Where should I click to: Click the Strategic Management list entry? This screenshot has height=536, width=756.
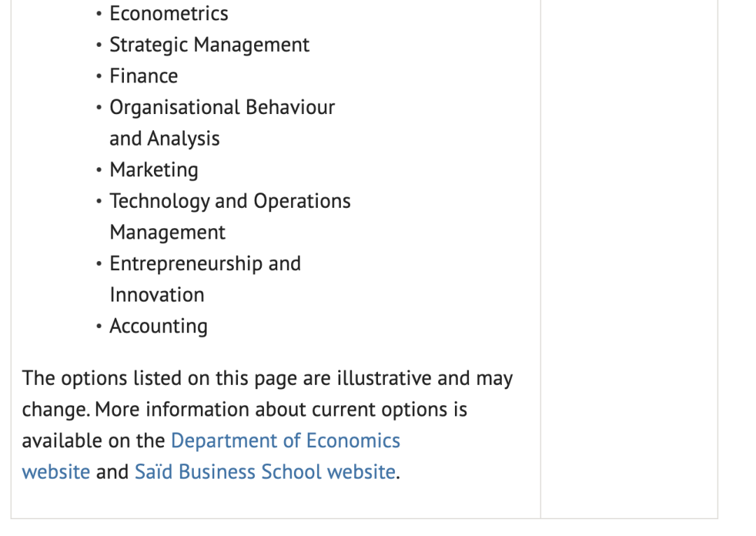click(209, 45)
